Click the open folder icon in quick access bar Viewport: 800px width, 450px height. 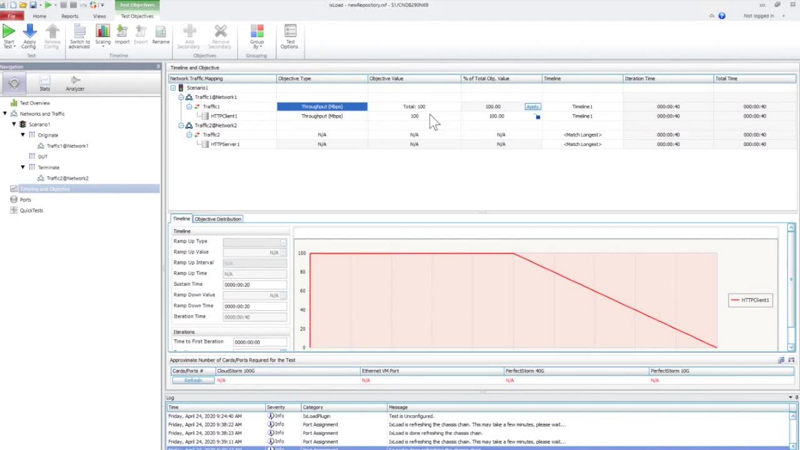(x=23, y=5)
